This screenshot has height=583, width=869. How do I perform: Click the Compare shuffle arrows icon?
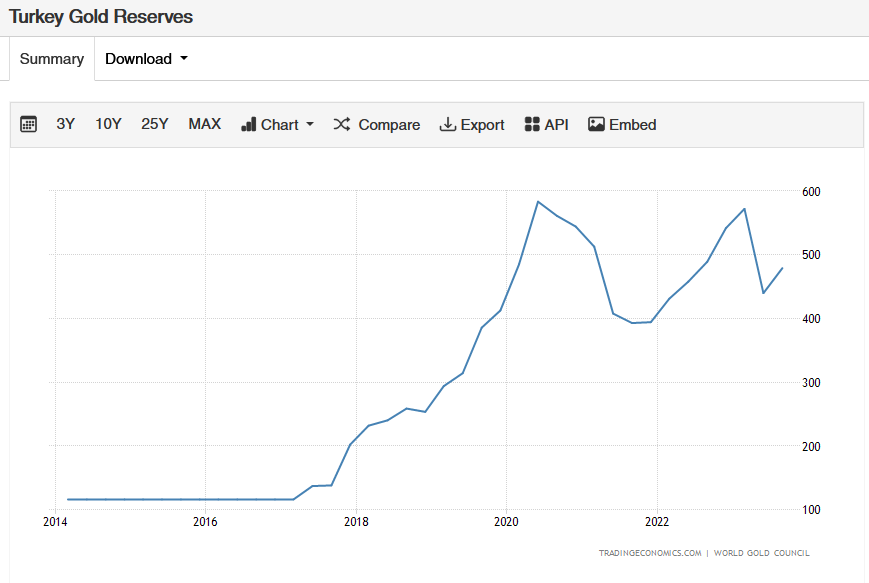pos(342,125)
